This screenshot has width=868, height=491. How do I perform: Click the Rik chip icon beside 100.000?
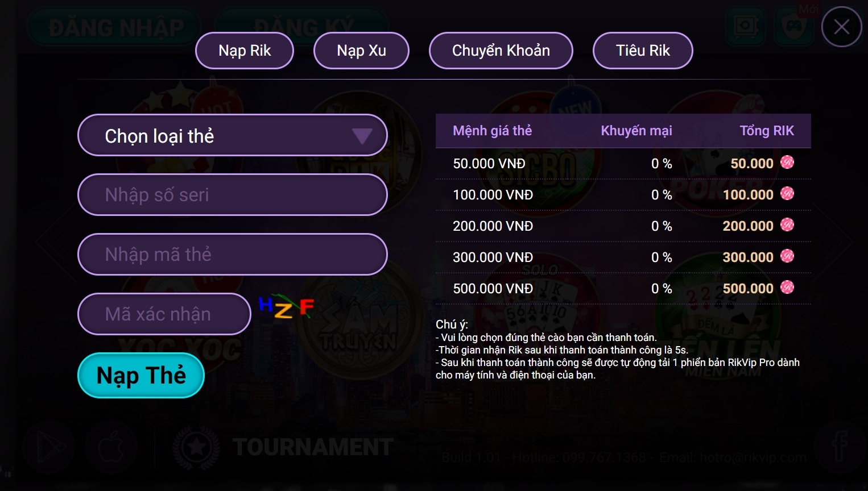coord(787,194)
